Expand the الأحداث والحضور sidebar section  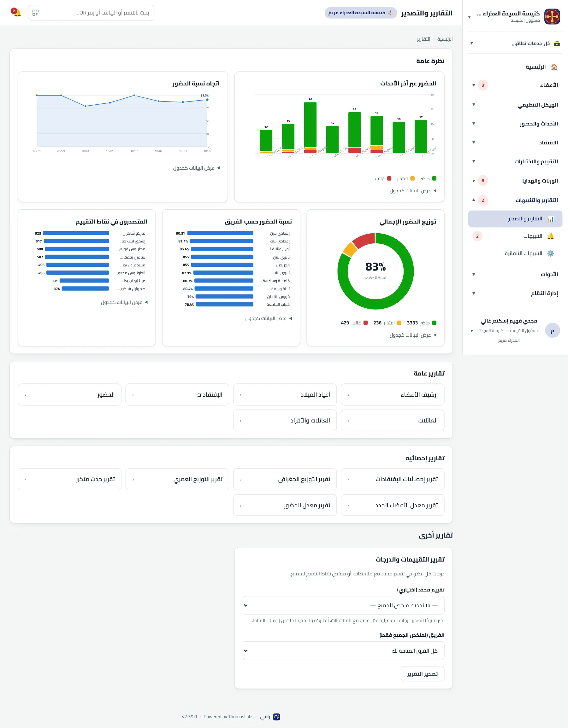[x=515, y=124]
